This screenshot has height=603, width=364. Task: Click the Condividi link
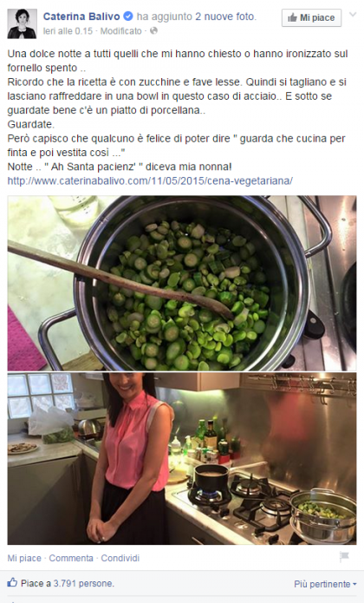(x=120, y=558)
